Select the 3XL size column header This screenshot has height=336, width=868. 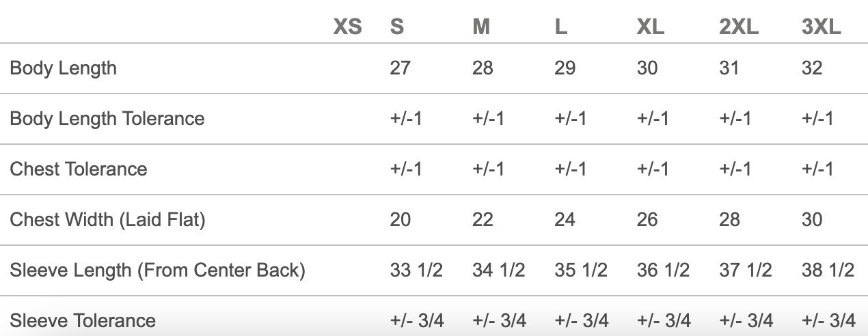click(x=821, y=27)
